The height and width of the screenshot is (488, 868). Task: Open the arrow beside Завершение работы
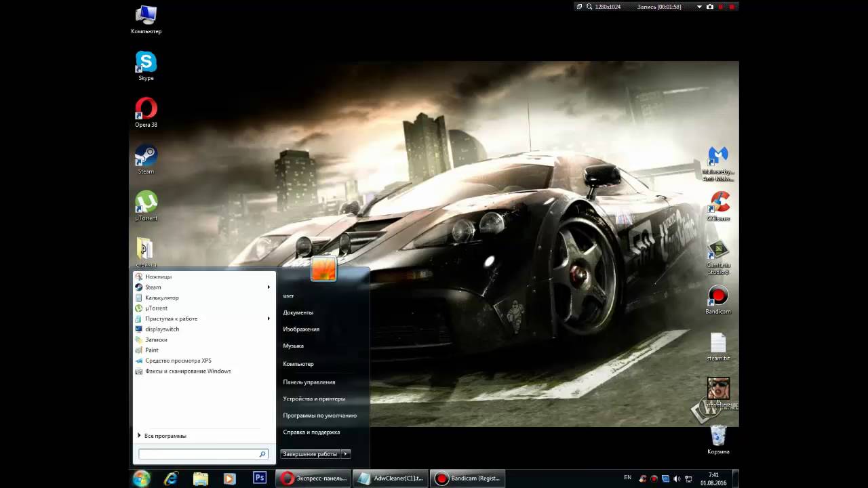point(346,454)
